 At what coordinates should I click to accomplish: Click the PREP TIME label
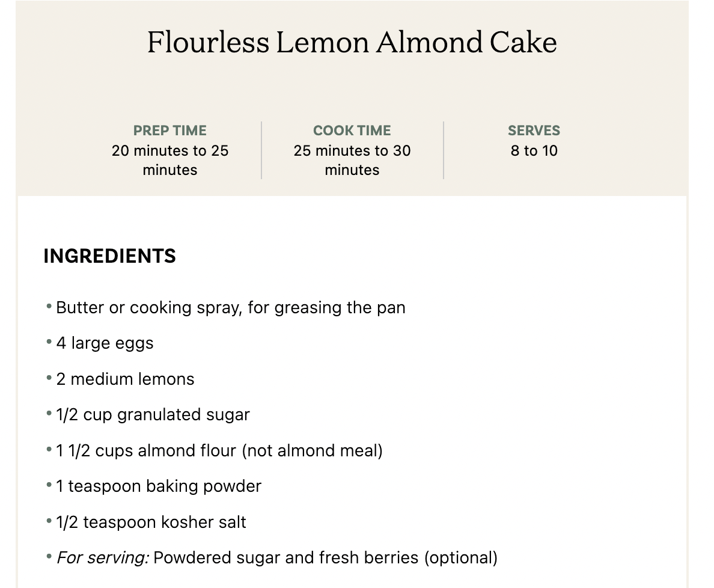pos(169,130)
